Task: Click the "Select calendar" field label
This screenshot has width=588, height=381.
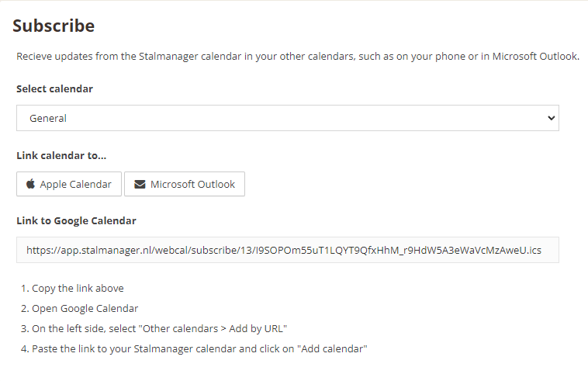Action: pos(55,89)
